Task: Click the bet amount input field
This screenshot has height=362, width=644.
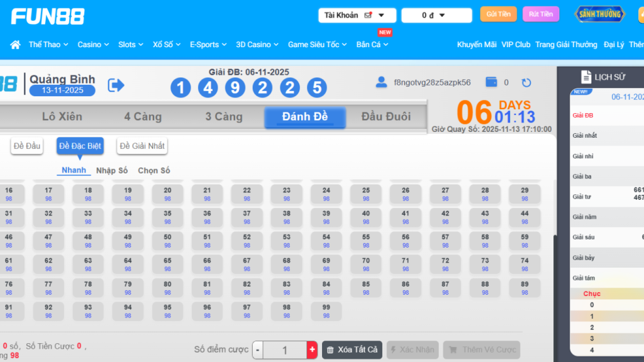Action: (284, 350)
